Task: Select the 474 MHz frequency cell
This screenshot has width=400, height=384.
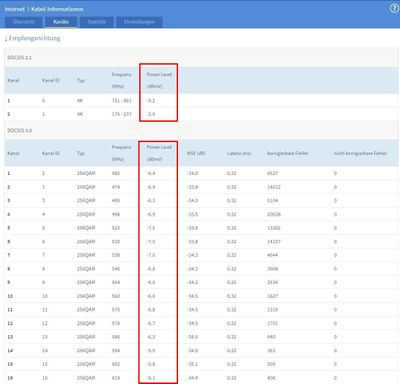Action: point(116,187)
